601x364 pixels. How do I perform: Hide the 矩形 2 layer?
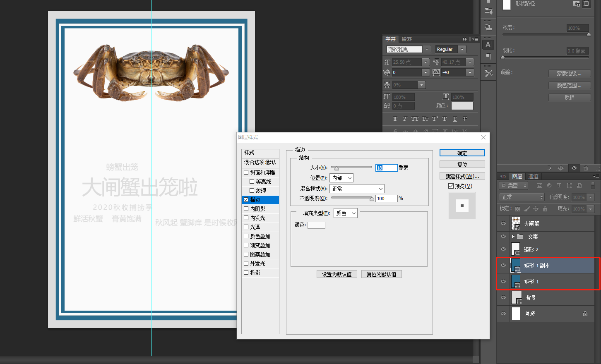[503, 249]
